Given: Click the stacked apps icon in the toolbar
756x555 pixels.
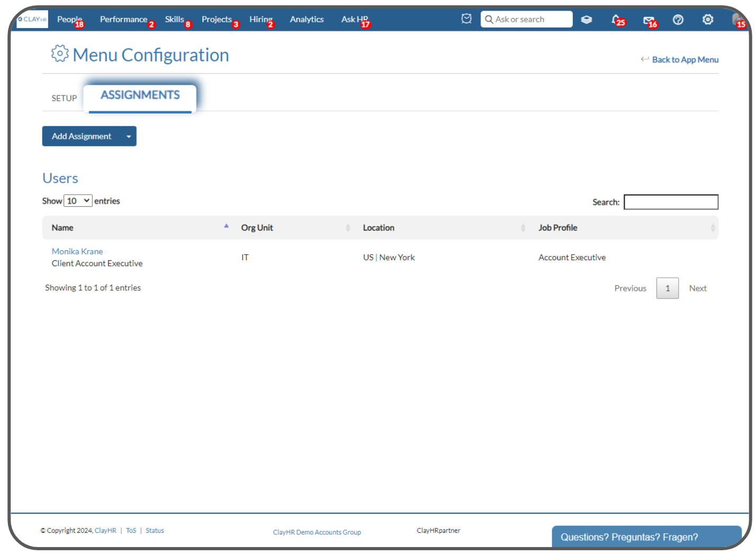Looking at the screenshot, I should (586, 19).
